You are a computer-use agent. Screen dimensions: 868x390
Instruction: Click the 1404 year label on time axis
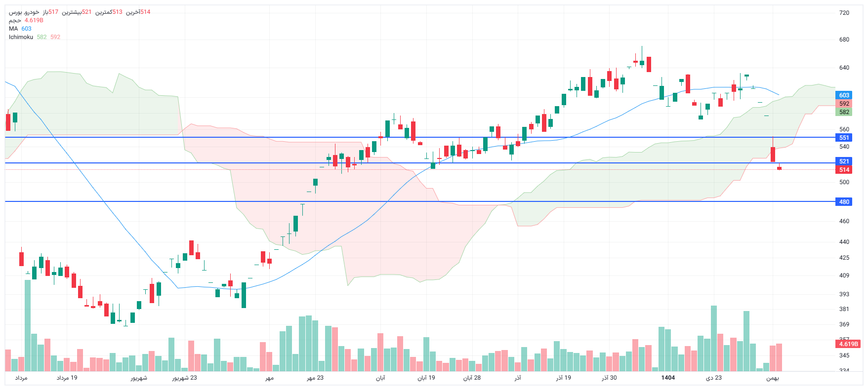(668, 378)
